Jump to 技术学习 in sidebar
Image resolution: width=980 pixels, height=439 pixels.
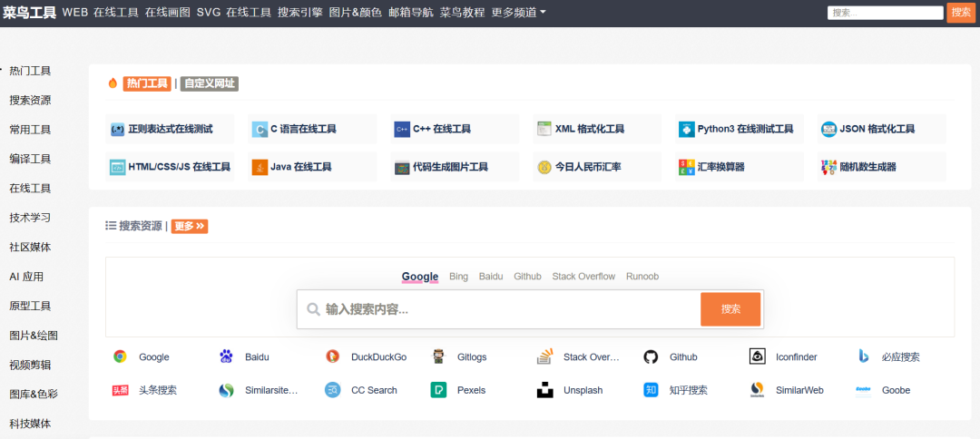point(30,218)
